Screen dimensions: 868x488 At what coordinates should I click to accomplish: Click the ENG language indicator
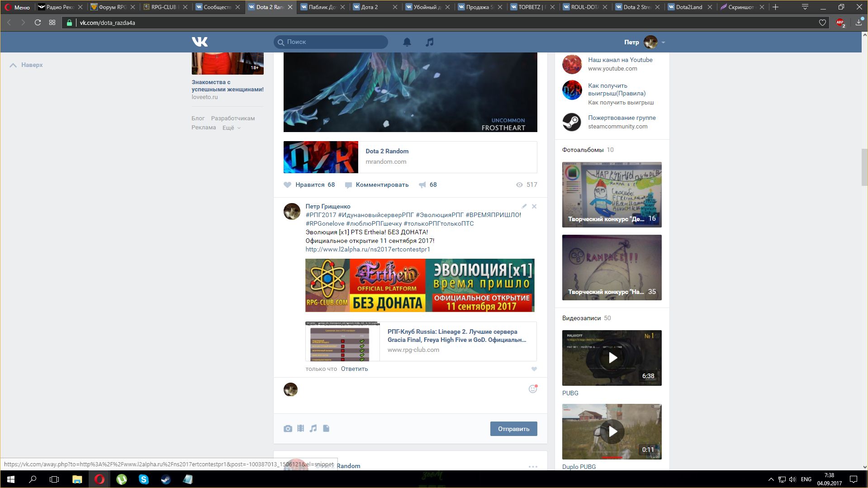(x=806, y=479)
